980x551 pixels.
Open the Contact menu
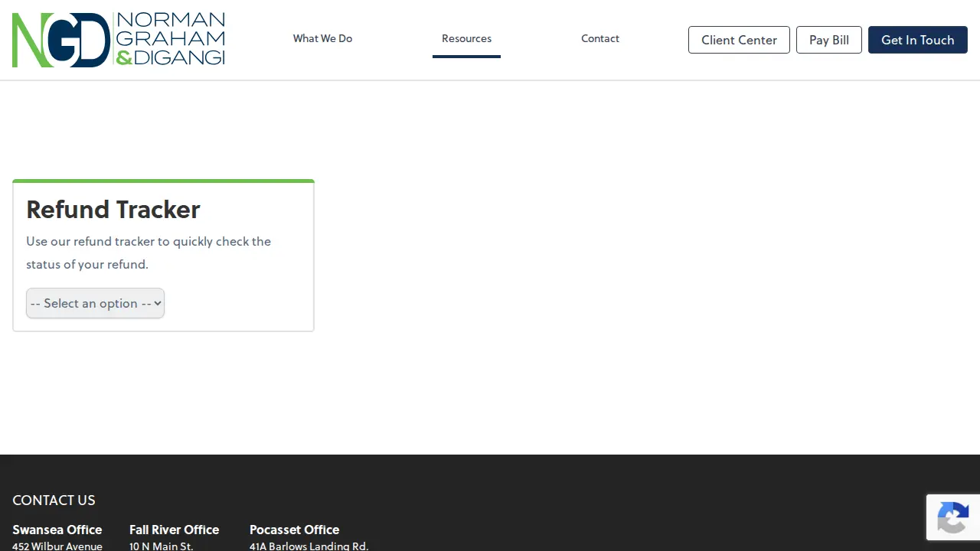600,38
